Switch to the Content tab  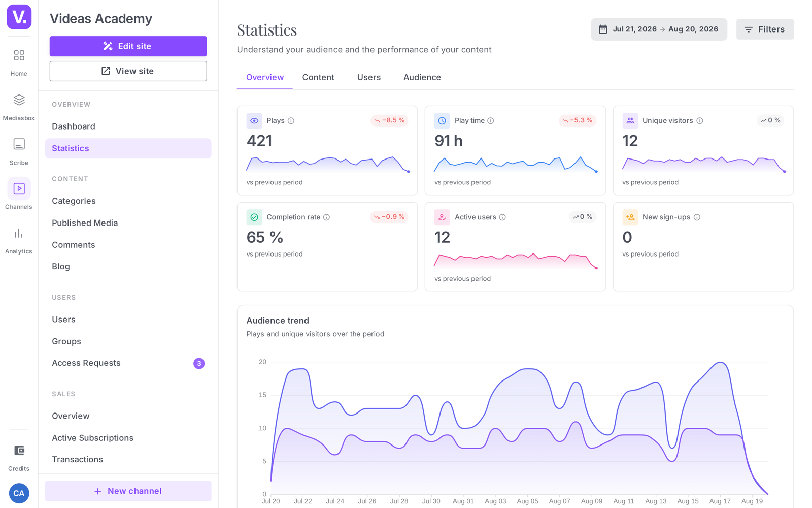[318, 77]
